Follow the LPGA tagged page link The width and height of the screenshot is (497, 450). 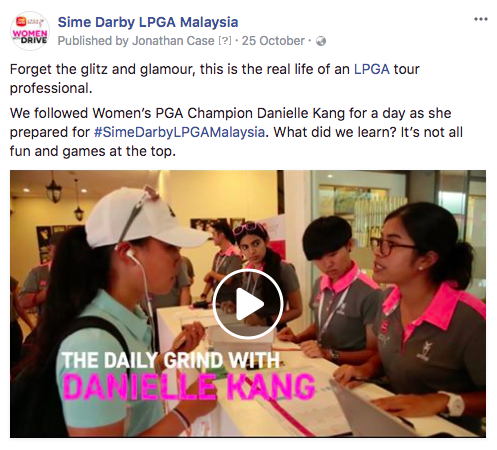[371, 69]
